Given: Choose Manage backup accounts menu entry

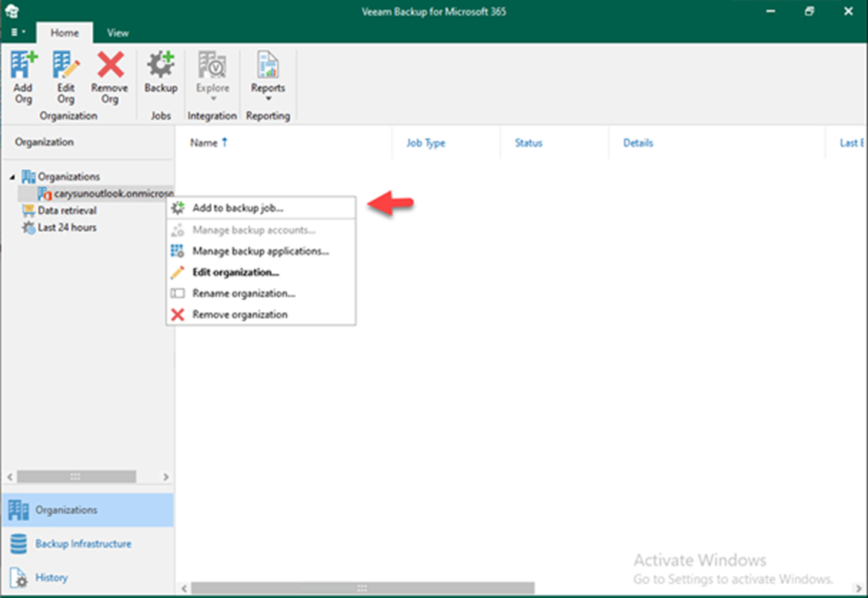Looking at the screenshot, I should click(x=261, y=230).
